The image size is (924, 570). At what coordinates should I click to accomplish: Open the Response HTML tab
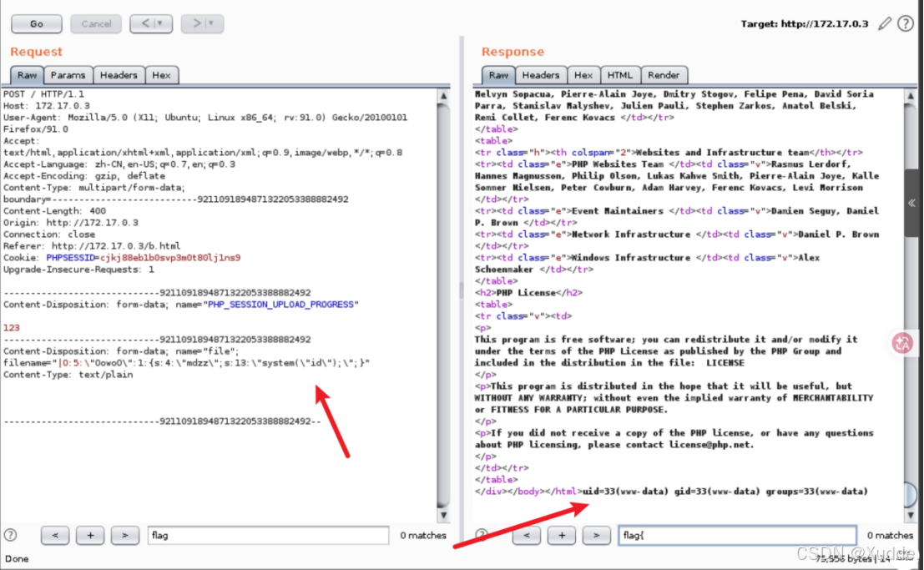click(619, 75)
